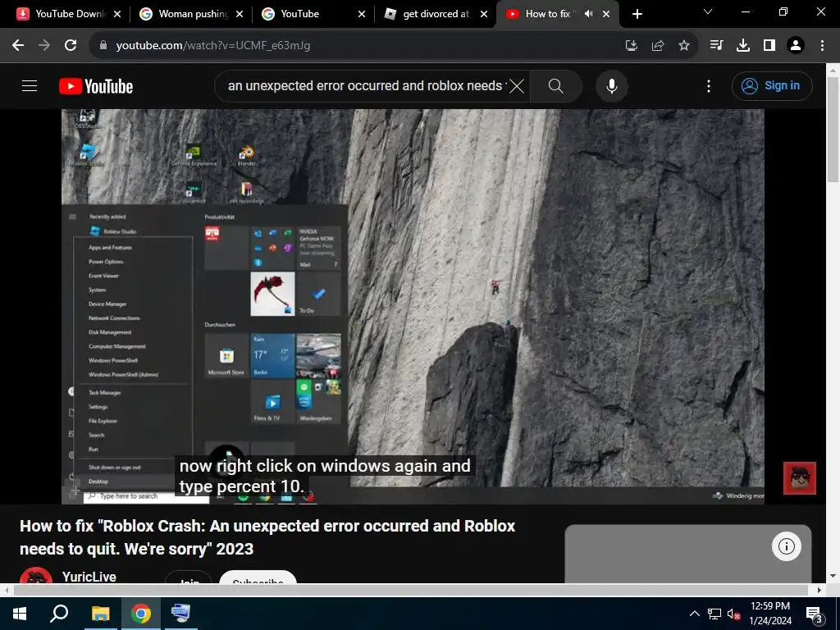This screenshot has height=630, width=840.
Task: Open YouTube settings three-dot menu
Action: point(708,85)
